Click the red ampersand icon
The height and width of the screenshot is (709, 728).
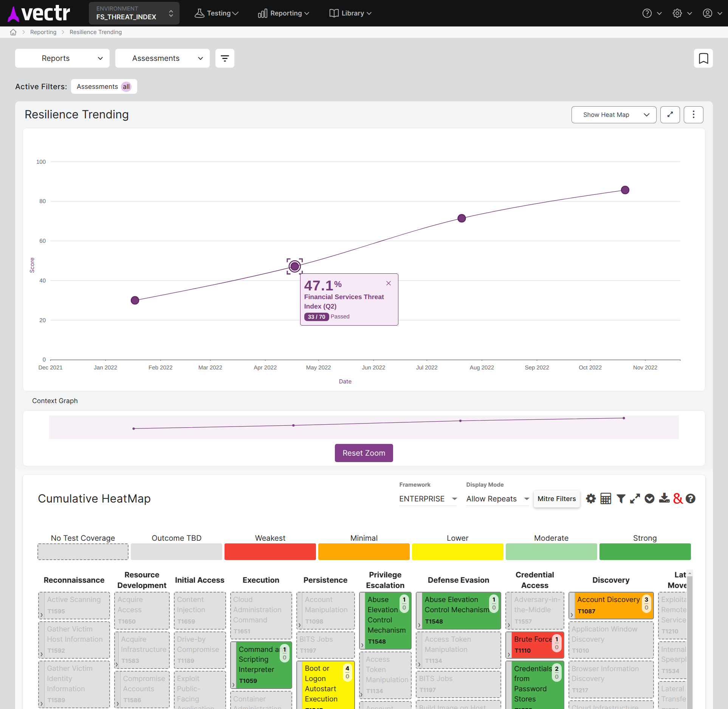click(x=678, y=499)
